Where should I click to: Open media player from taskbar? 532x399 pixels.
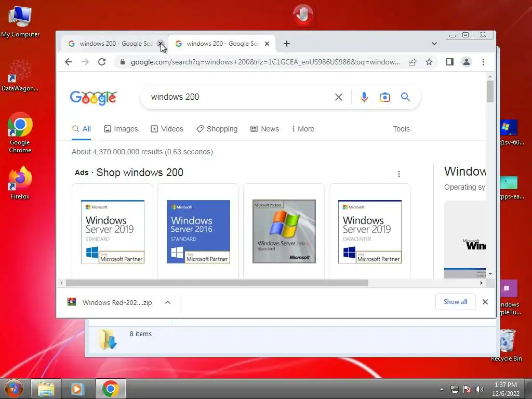pos(77,389)
